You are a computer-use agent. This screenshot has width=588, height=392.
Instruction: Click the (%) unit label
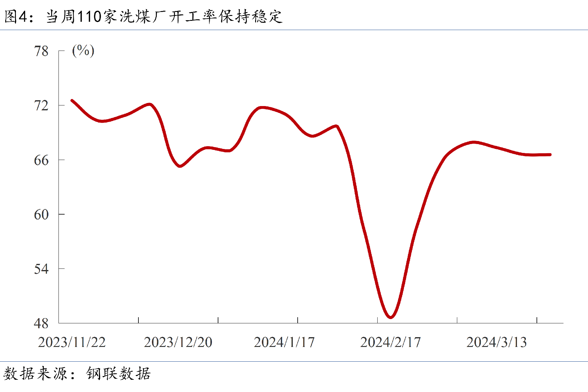coord(83,51)
